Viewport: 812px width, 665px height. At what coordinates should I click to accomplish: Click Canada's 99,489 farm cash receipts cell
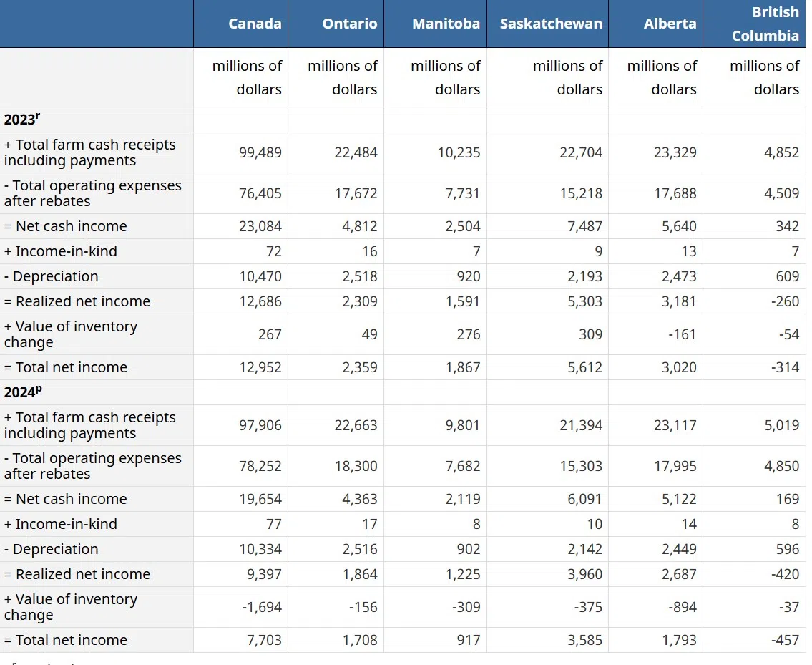tap(260, 152)
